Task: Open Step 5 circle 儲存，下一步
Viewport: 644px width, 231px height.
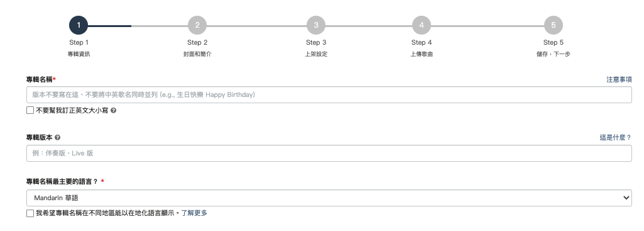Action: (x=554, y=25)
